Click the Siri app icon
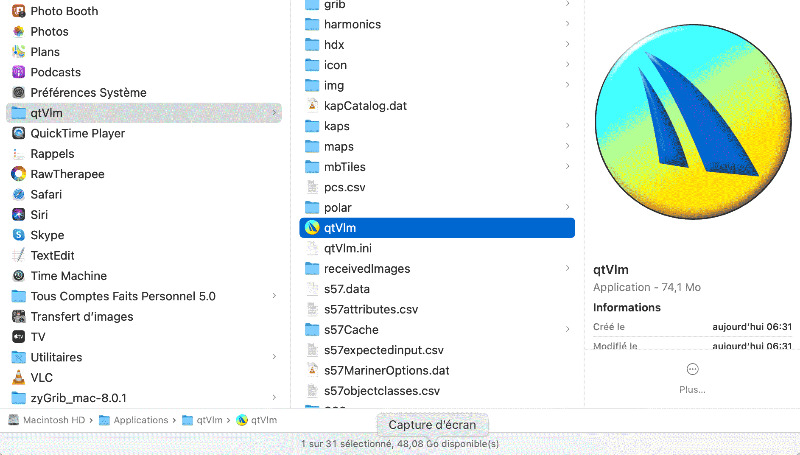The height and width of the screenshot is (455, 800). (18, 215)
